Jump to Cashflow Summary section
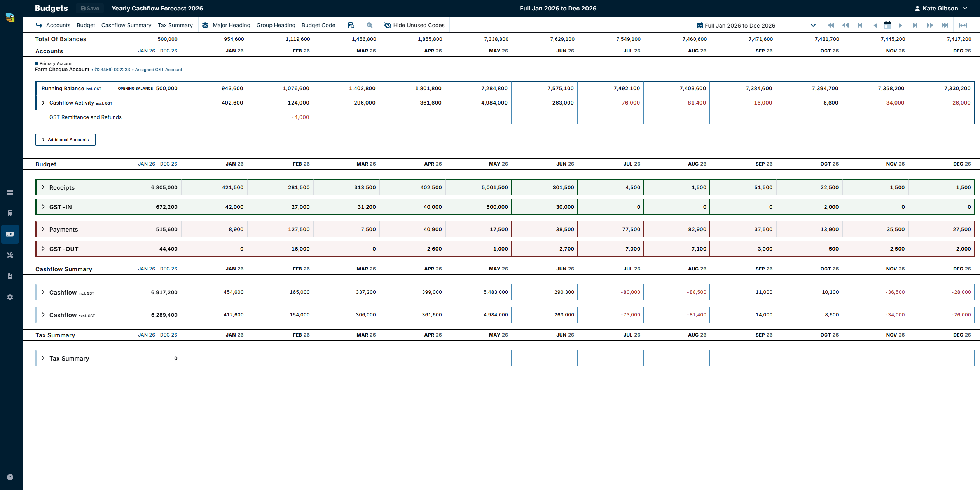980x490 pixels. point(126,25)
